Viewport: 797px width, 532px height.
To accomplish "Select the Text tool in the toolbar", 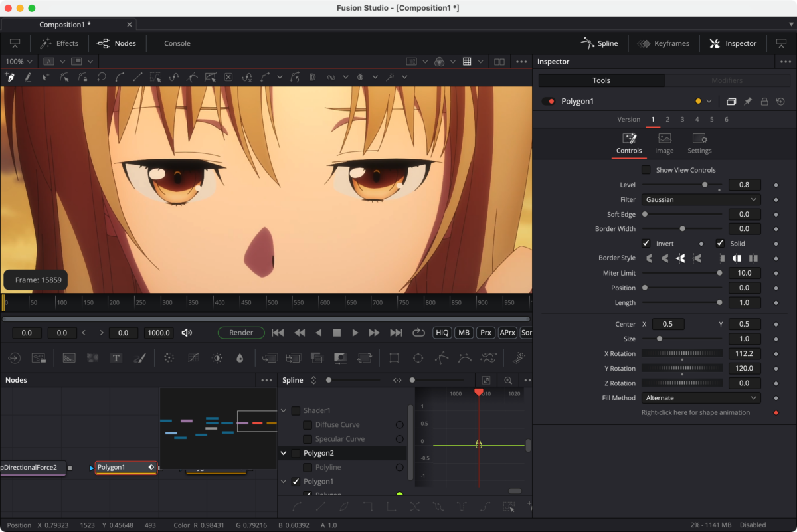I will click(116, 358).
